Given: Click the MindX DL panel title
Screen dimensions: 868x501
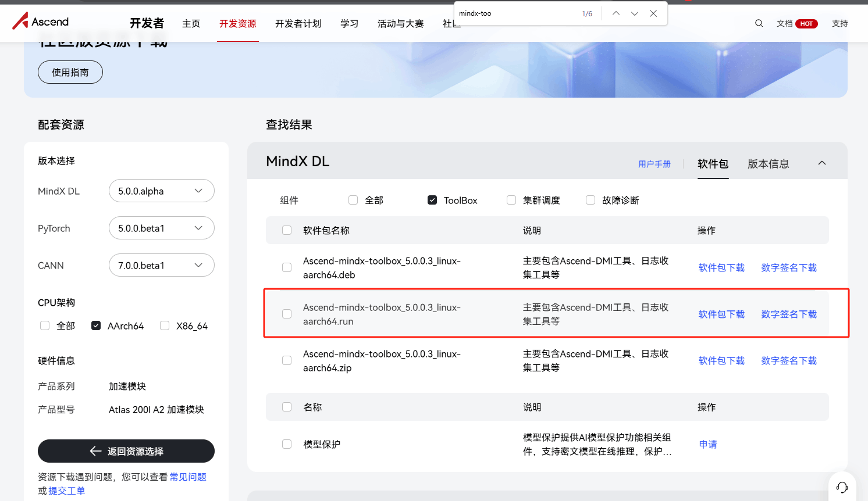Looking at the screenshot, I should [x=298, y=161].
